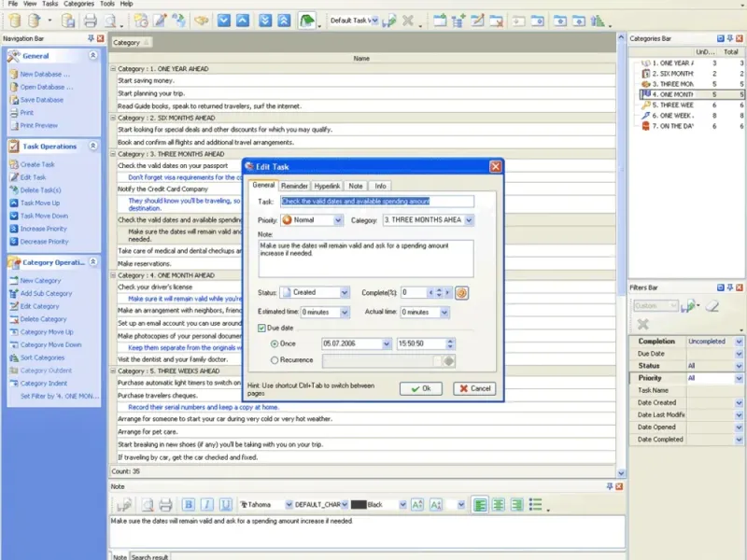Align note text center in Note toolbar
This screenshot has height=560, width=747.
point(498,504)
